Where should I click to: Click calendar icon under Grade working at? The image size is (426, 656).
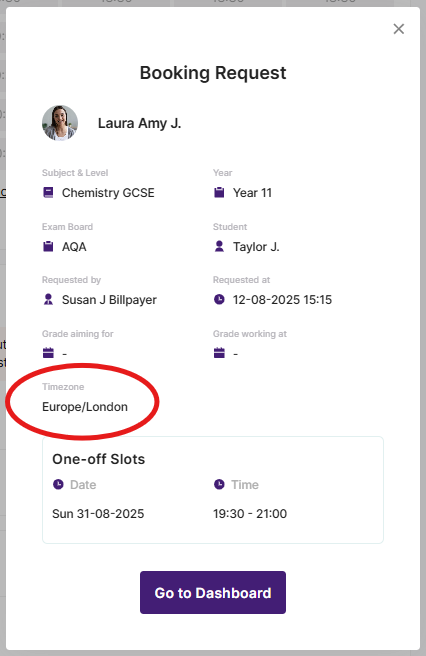[219, 353]
